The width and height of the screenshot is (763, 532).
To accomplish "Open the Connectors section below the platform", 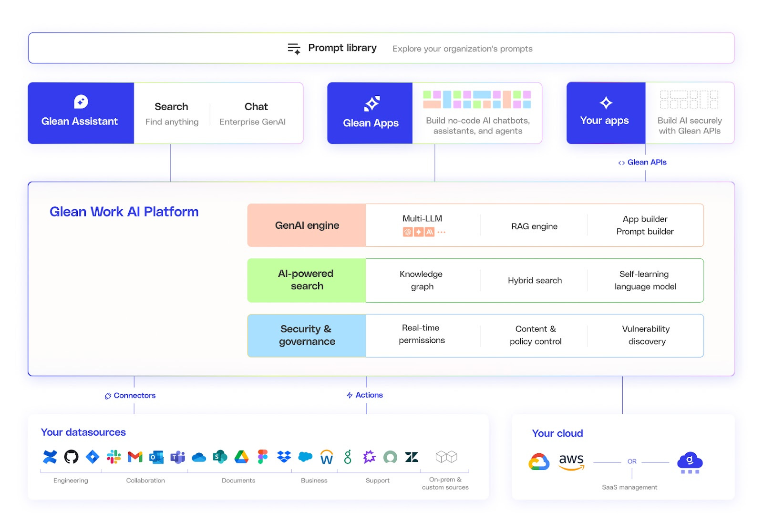I will (130, 395).
